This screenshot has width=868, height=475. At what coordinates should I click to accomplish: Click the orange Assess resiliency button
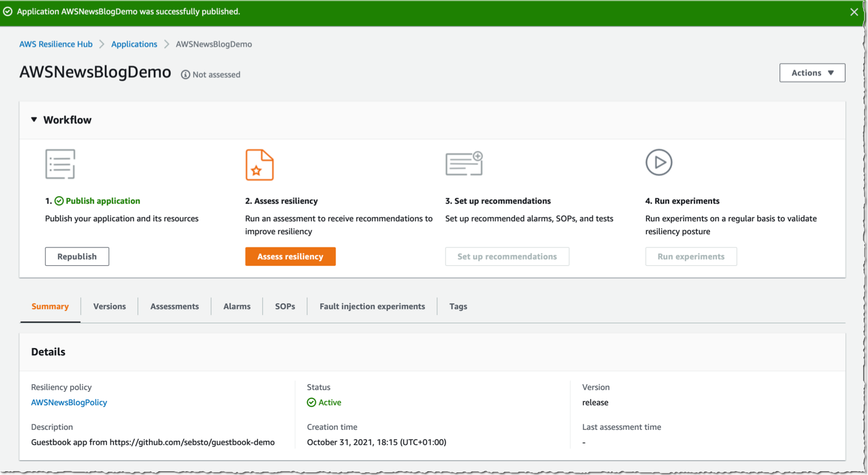291,257
